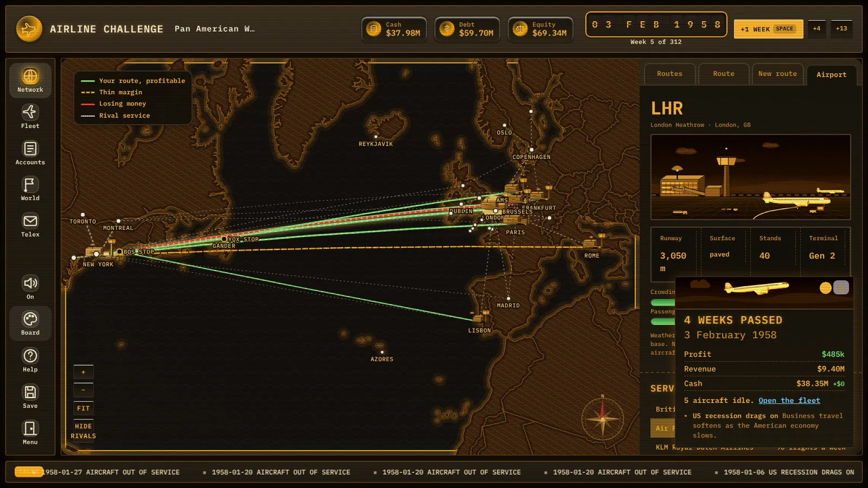Close the 4 Weeks Passed popup
The height and width of the screenshot is (488, 868).
tap(841, 287)
